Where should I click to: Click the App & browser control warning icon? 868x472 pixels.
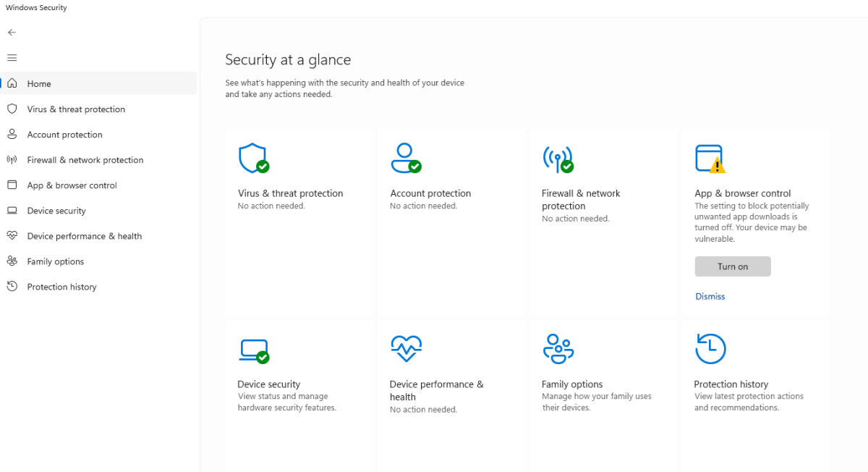pos(710,157)
